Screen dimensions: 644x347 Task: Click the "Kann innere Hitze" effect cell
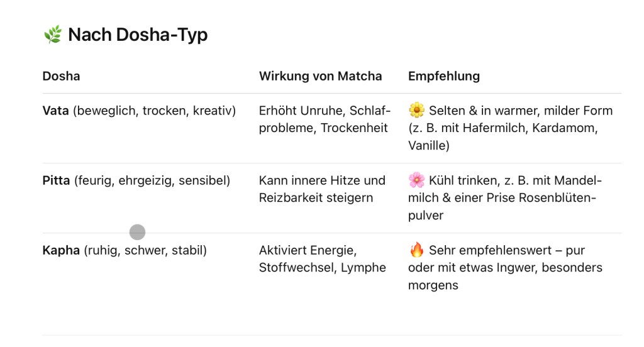pyautogui.click(x=322, y=189)
